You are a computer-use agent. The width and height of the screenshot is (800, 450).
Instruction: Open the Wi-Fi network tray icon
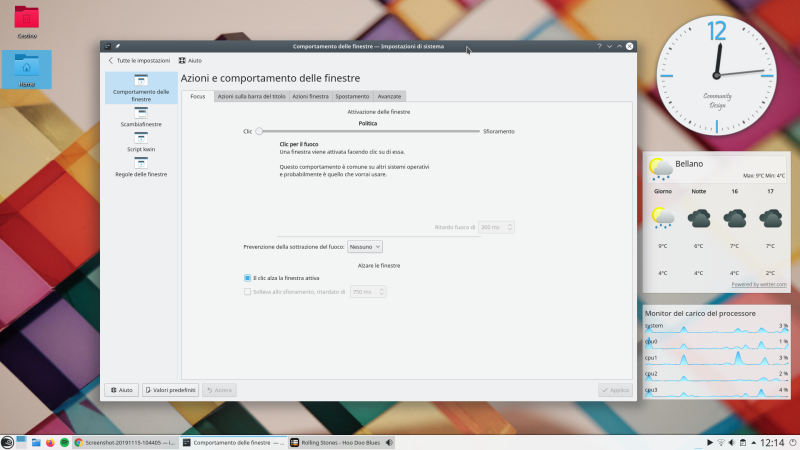[x=721, y=442]
